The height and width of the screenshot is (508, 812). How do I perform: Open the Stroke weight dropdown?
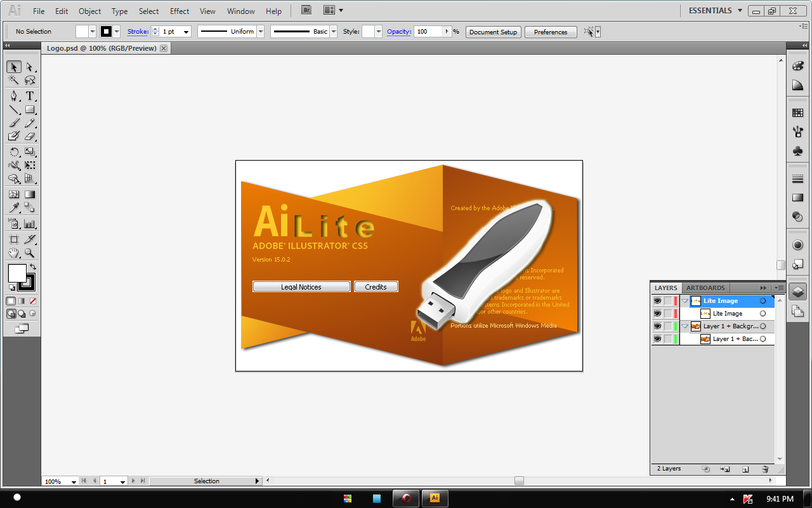pyautogui.click(x=186, y=31)
